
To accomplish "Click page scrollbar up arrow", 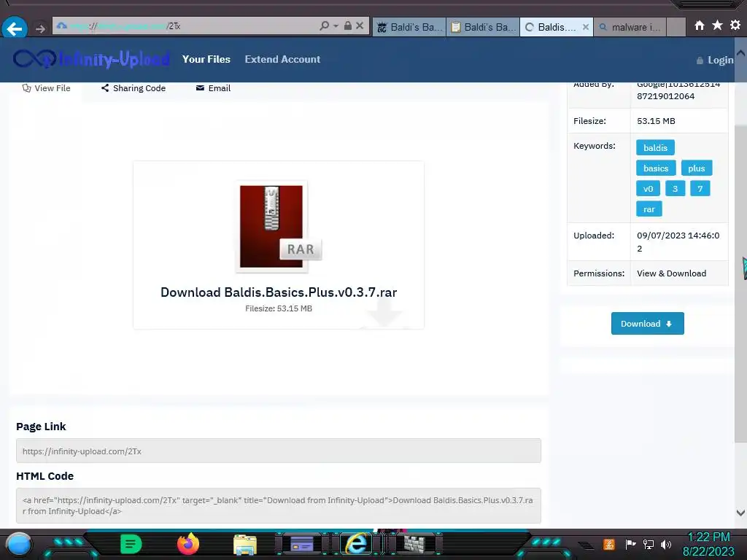I will pyautogui.click(x=740, y=52).
